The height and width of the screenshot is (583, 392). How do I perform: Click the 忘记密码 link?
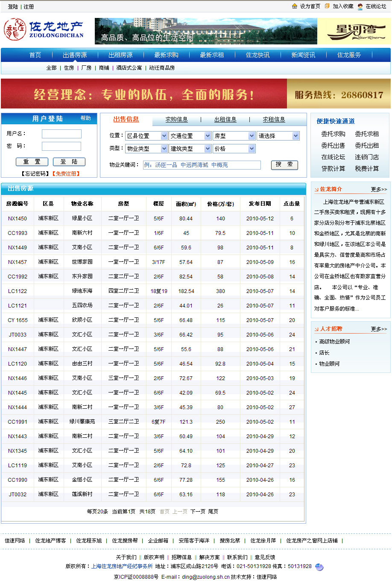coord(35,174)
